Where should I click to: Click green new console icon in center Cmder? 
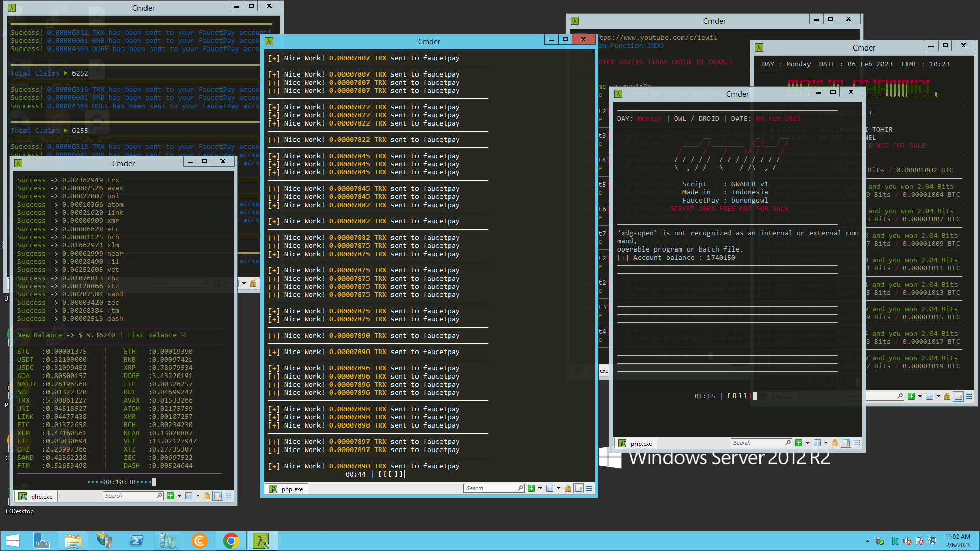click(x=531, y=489)
